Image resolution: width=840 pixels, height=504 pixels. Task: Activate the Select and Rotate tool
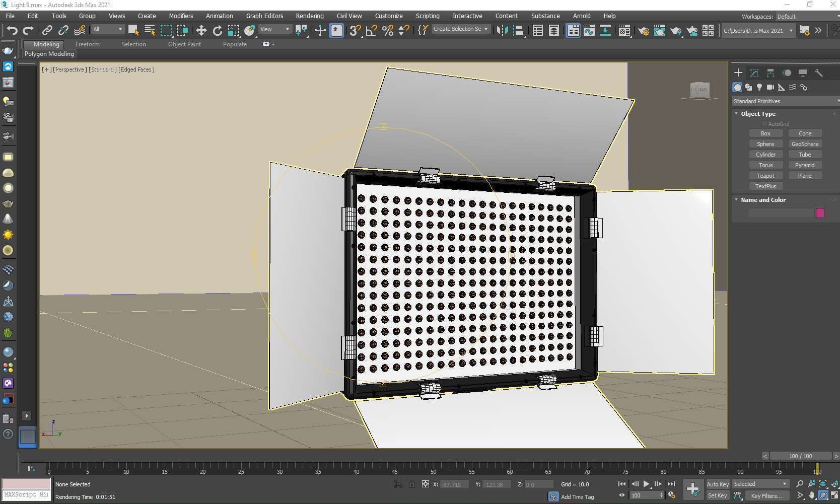click(218, 30)
